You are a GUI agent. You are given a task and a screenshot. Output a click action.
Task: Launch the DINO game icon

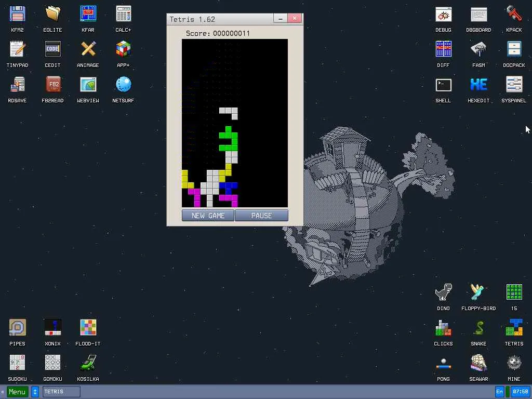(x=444, y=292)
